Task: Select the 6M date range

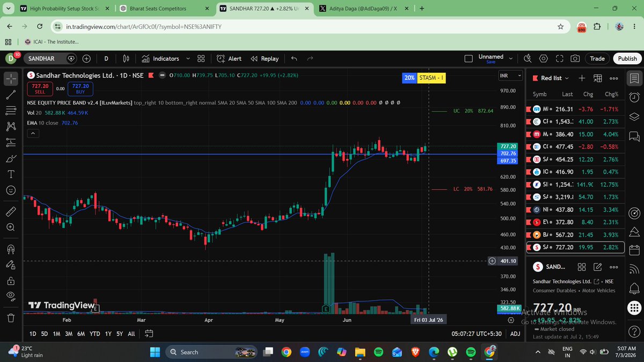Action: 81,334
